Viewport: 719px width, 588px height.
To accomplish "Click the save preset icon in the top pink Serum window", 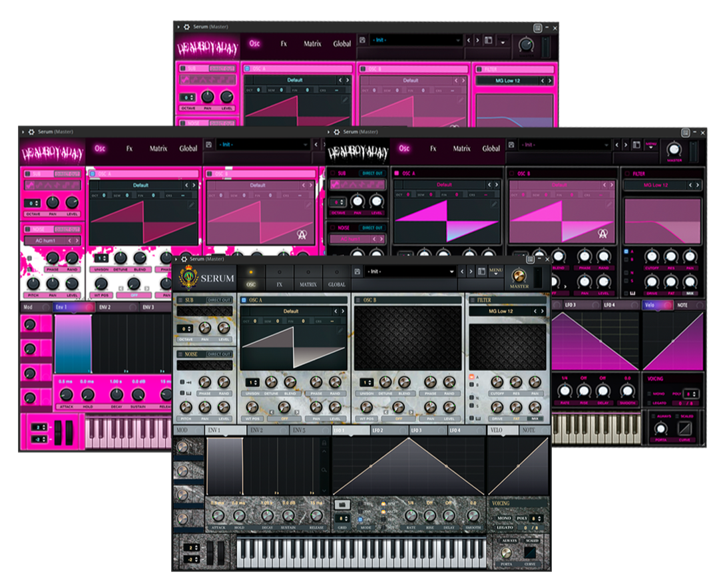I will [362, 40].
